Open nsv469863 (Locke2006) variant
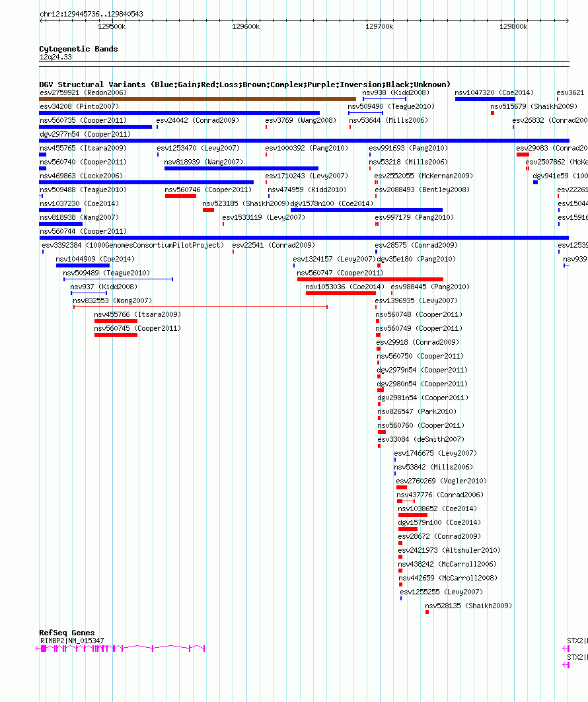This screenshot has width=588, height=702. click(x=81, y=176)
